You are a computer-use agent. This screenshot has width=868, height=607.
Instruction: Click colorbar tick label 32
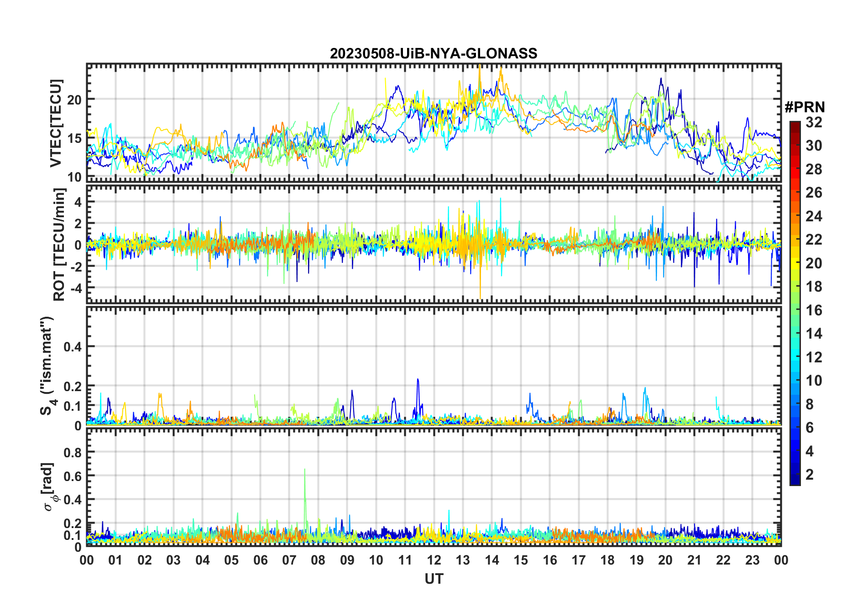click(x=814, y=122)
